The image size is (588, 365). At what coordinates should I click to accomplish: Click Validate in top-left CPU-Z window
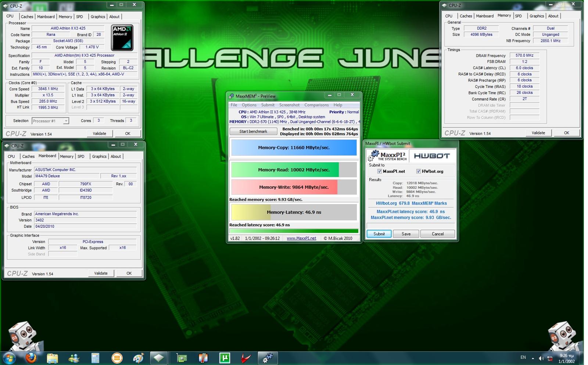tap(99, 134)
